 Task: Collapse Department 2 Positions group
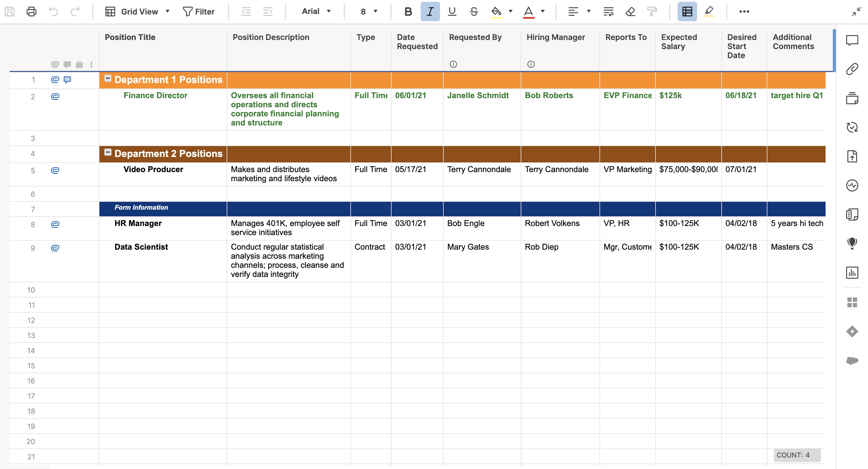108,152
